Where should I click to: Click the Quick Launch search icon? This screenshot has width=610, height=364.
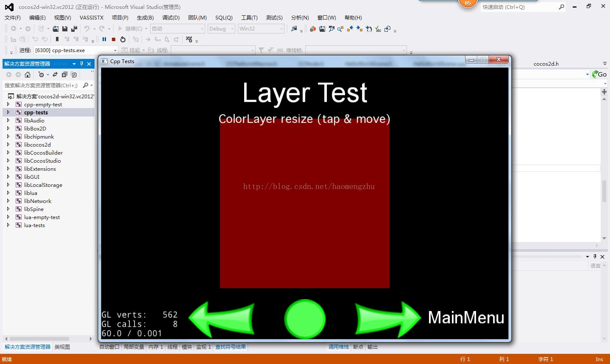(562, 7)
